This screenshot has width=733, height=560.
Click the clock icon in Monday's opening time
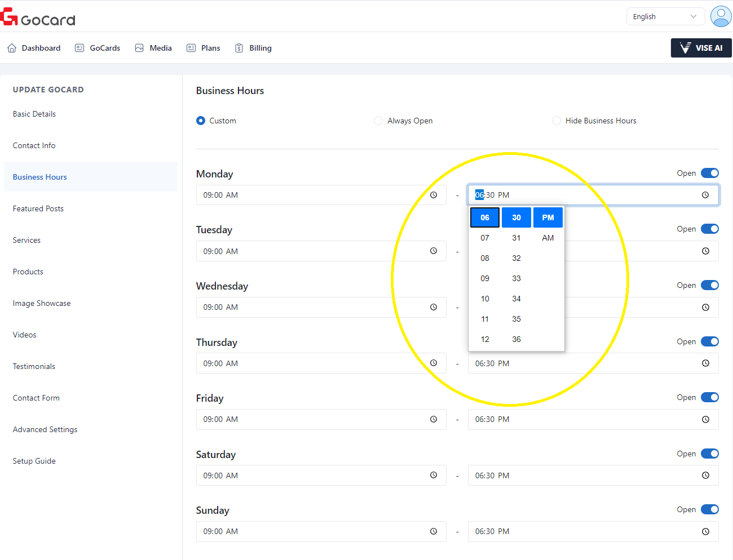[x=434, y=195]
